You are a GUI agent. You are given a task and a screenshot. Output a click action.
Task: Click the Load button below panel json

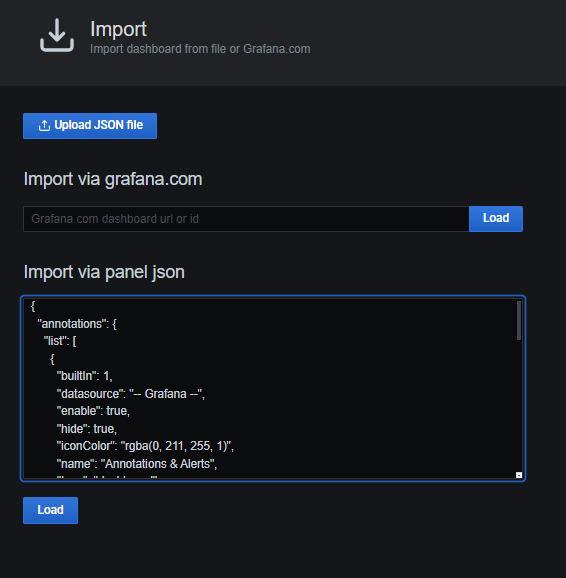[51, 510]
